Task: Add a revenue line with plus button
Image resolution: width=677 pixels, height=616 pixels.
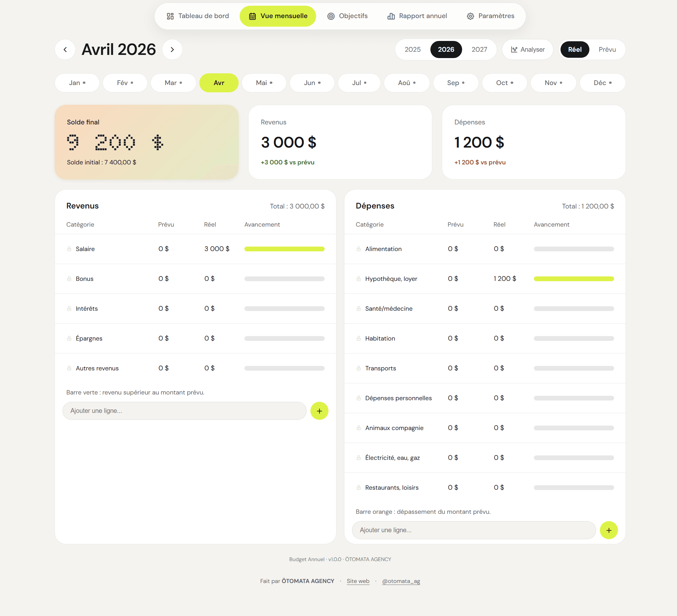Action: click(319, 411)
